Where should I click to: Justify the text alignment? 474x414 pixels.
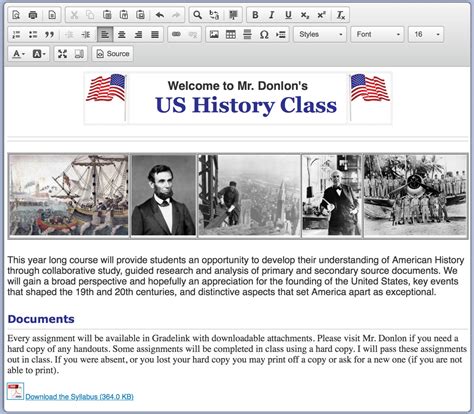click(x=155, y=34)
